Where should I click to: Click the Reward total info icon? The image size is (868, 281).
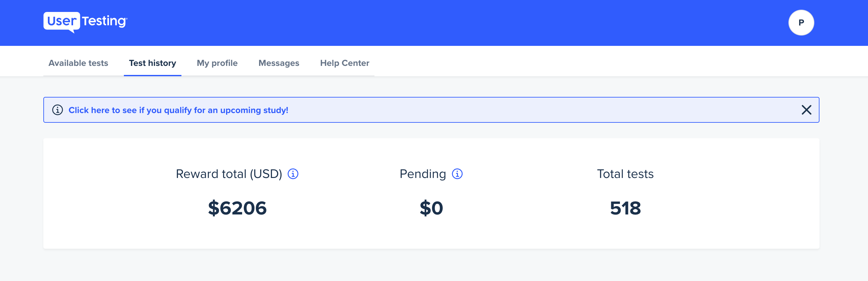click(293, 174)
